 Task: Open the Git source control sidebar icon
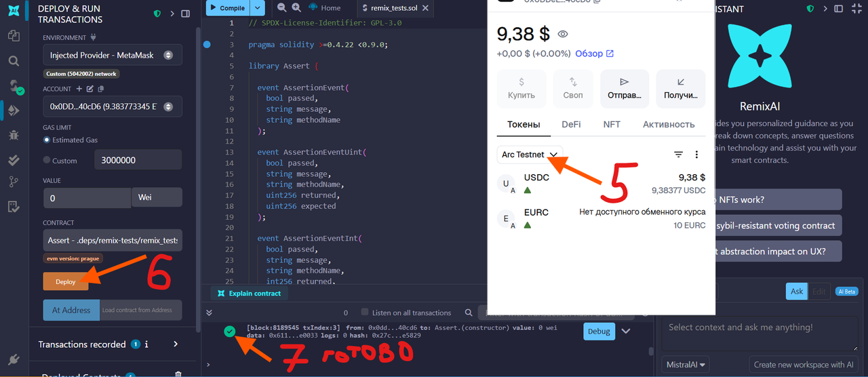point(14,182)
